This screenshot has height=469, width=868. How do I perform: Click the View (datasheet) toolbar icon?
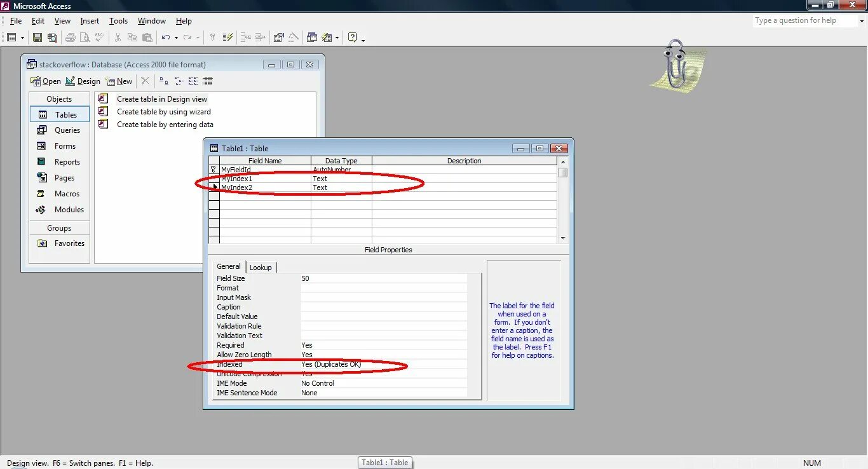[12, 37]
